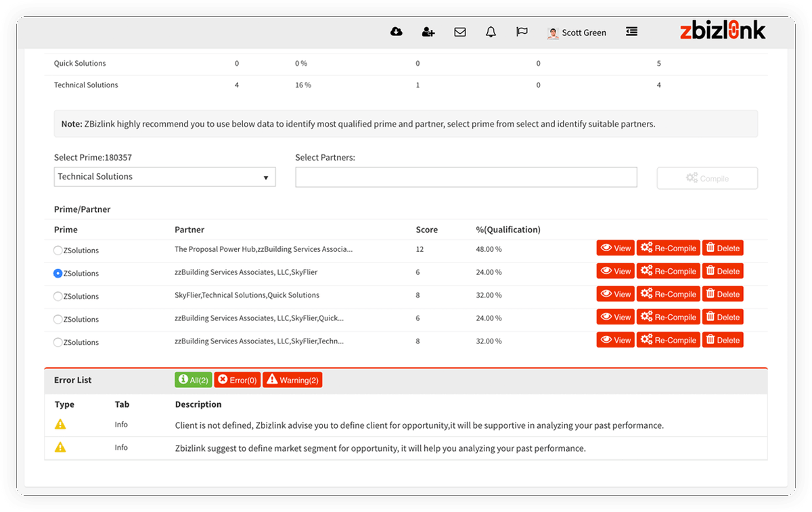This screenshot has width=812, height=512.
Task: View the LLC,SkyFlier,Quick... row
Action: pos(615,317)
